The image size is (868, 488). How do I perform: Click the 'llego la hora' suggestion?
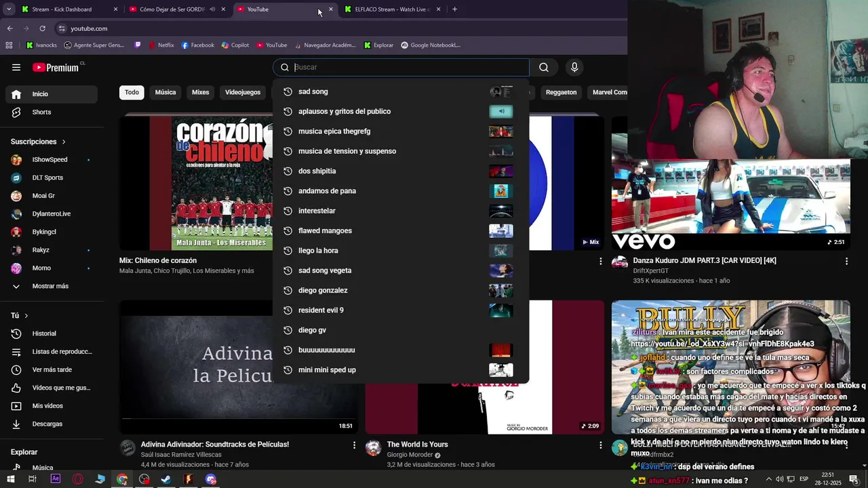tap(401, 251)
